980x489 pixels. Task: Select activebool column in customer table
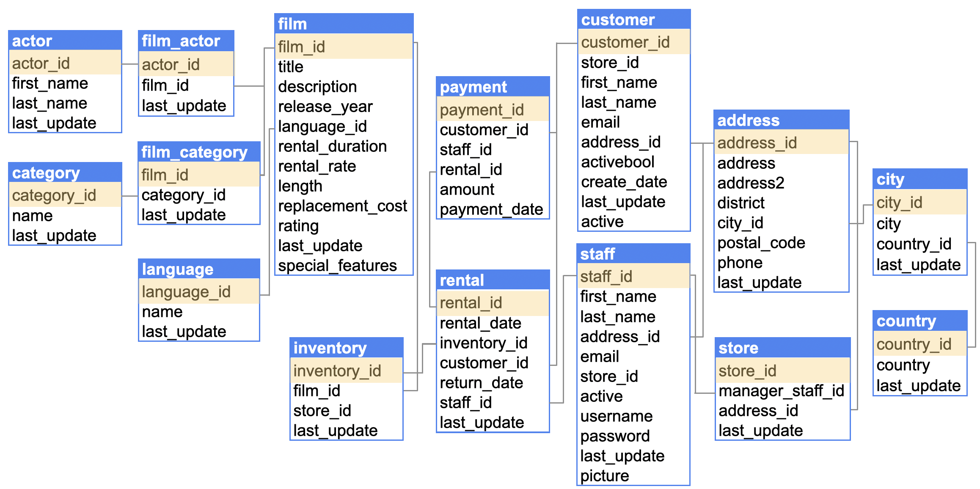(617, 162)
